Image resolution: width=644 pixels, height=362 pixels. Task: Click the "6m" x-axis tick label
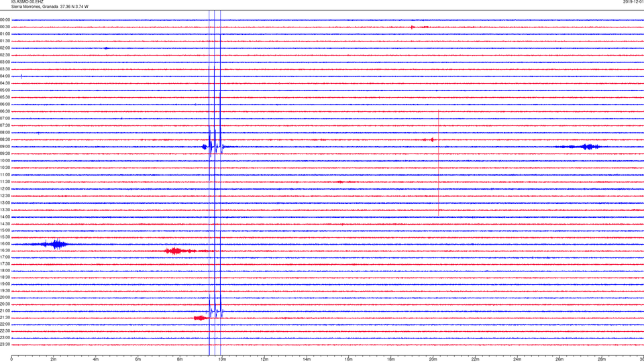[x=138, y=359]
